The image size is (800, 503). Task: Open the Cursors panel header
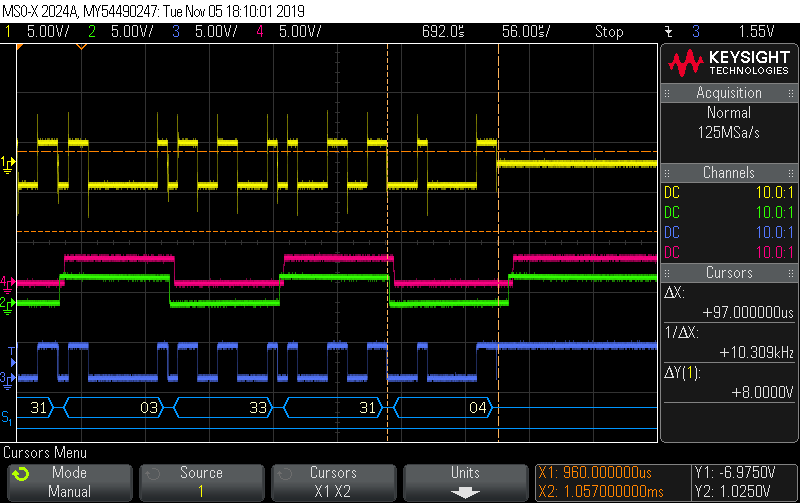(x=729, y=272)
